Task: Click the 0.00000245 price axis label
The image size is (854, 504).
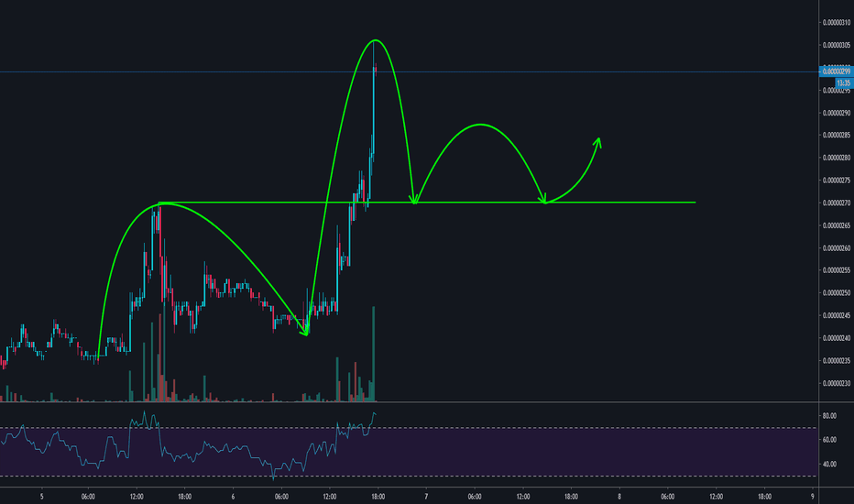Action: point(836,315)
